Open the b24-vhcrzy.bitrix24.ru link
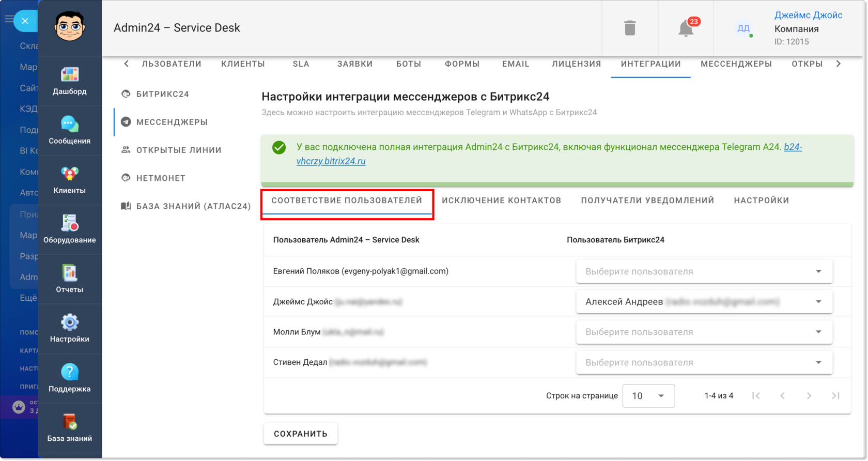The image size is (868, 461). [549, 154]
